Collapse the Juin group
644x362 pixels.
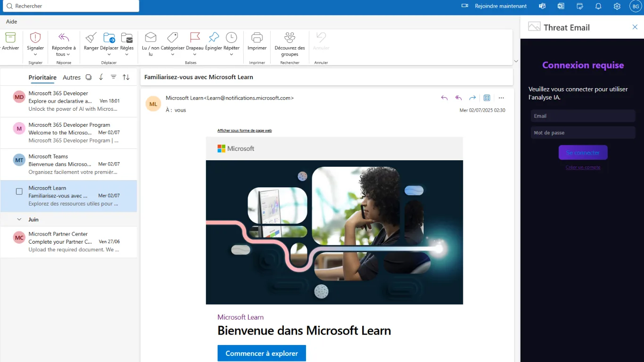click(19, 220)
